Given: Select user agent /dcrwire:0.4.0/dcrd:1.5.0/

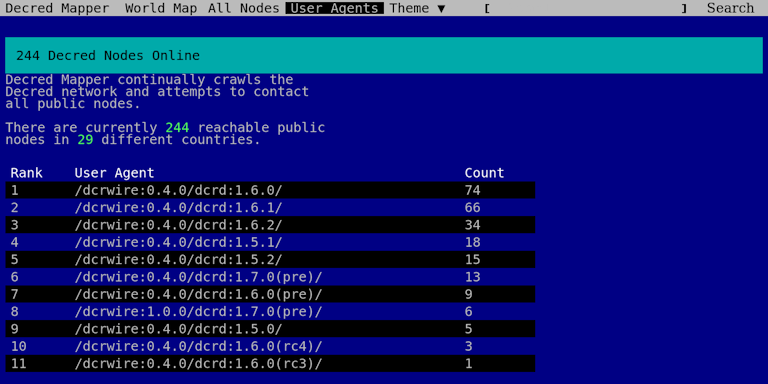Looking at the screenshot, I should click(178, 329).
